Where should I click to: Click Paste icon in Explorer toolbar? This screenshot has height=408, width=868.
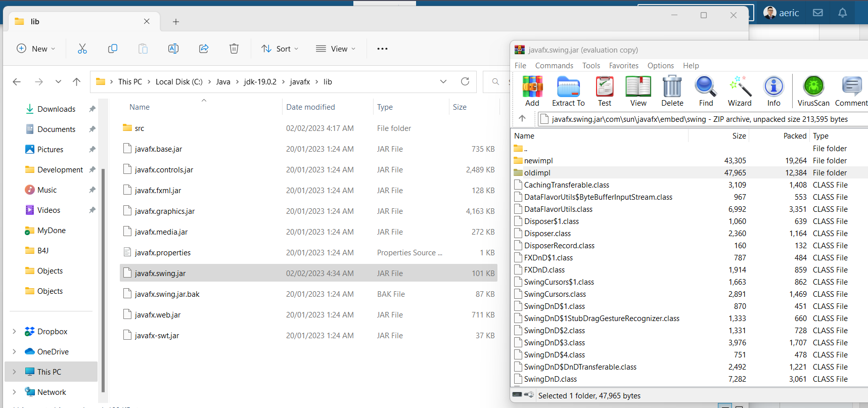pyautogui.click(x=143, y=49)
